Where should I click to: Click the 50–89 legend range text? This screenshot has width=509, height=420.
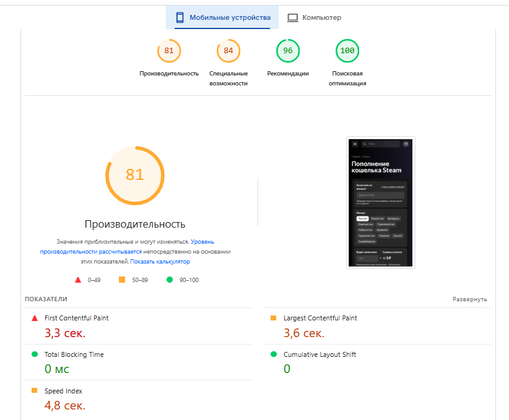click(x=140, y=280)
